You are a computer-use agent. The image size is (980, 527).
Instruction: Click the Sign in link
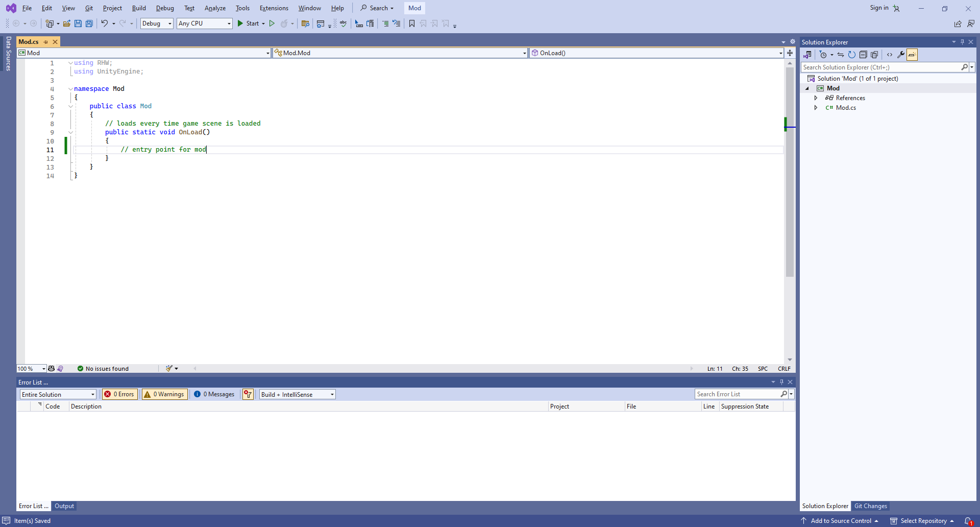(x=879, y=8)
